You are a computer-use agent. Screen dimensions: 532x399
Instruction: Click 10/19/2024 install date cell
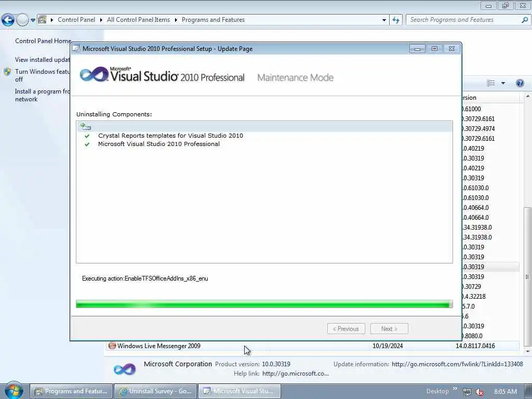point(388,345)
